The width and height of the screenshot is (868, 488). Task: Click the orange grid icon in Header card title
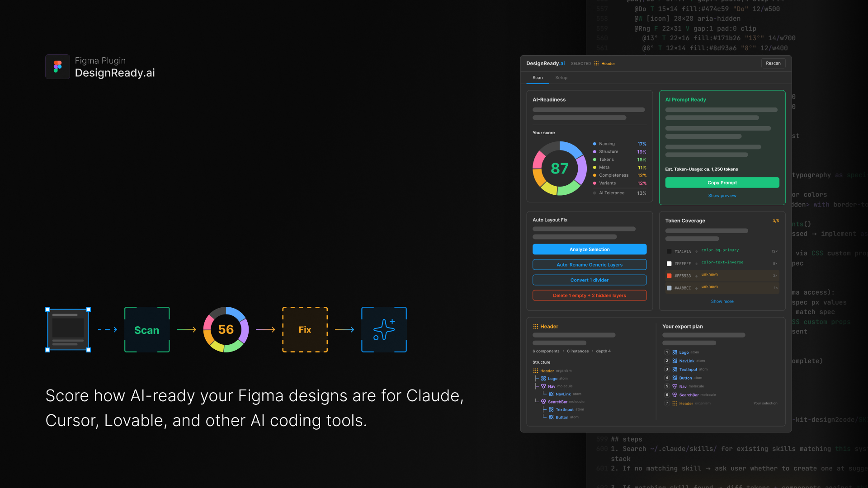click(536, 326)
